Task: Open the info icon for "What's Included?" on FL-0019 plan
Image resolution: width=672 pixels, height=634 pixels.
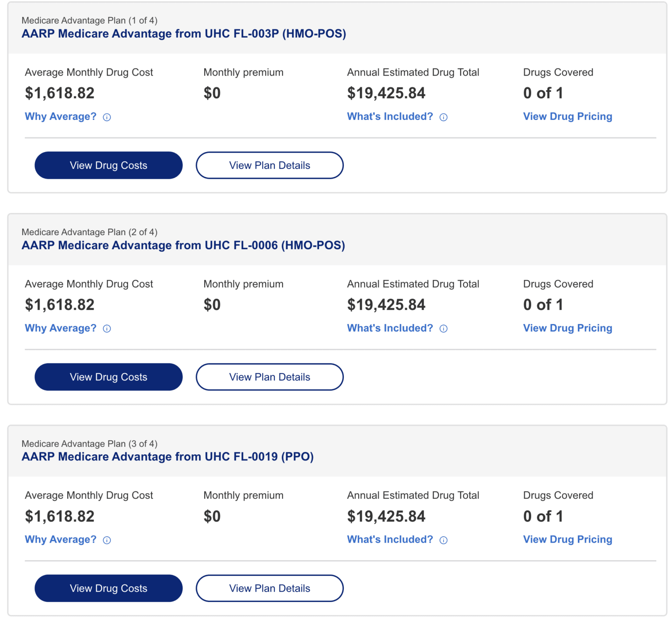Action: pyautogui.click(x=443, y=540)
